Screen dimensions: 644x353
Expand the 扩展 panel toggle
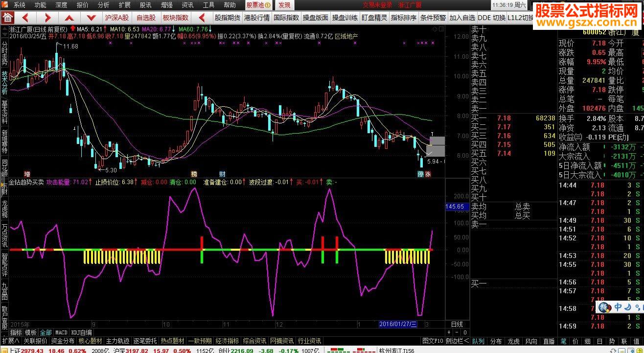click(10, 341)
